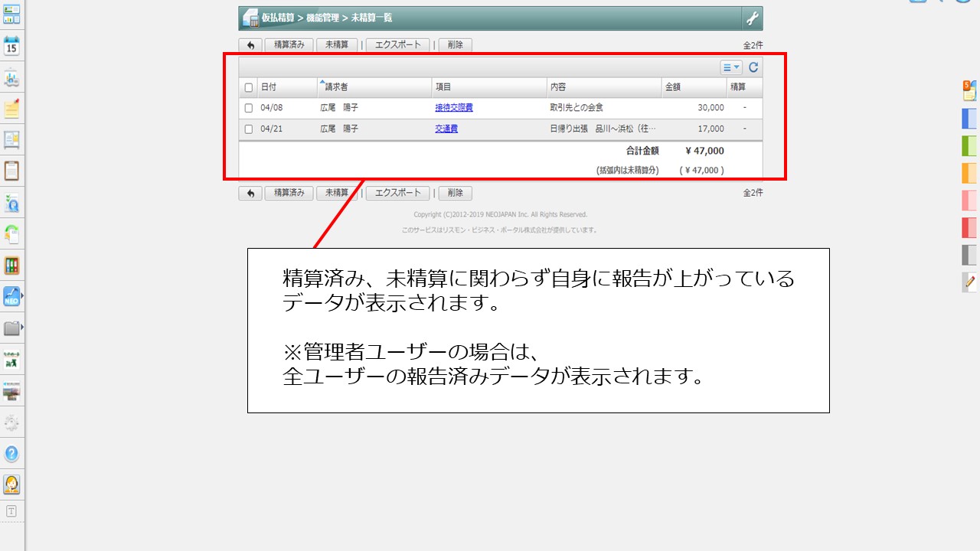Open the wrench settings icon in header
This screenshot has height=551, width=980.
(x=752, y=18)
